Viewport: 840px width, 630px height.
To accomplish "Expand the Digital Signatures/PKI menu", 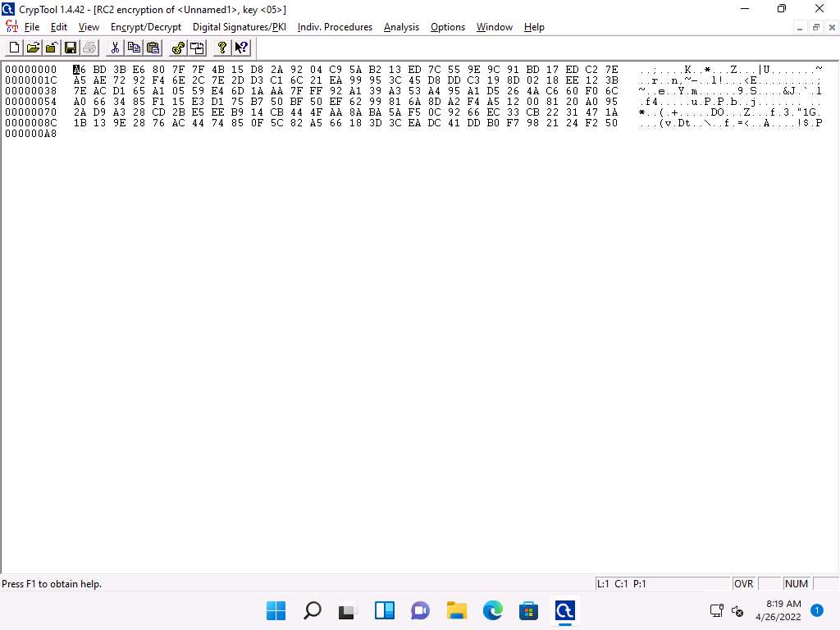I will point(239,27).
